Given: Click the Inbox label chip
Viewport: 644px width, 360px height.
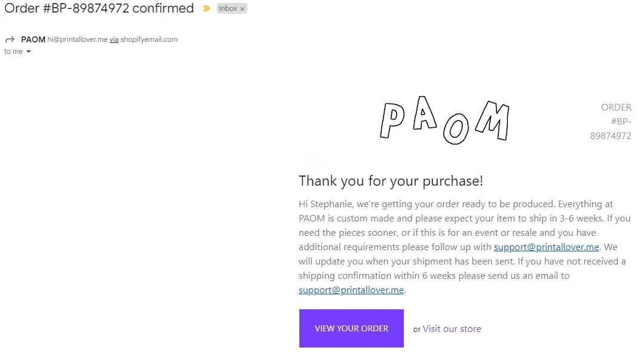Looking at the screenshot, I should tap(228, 9).
